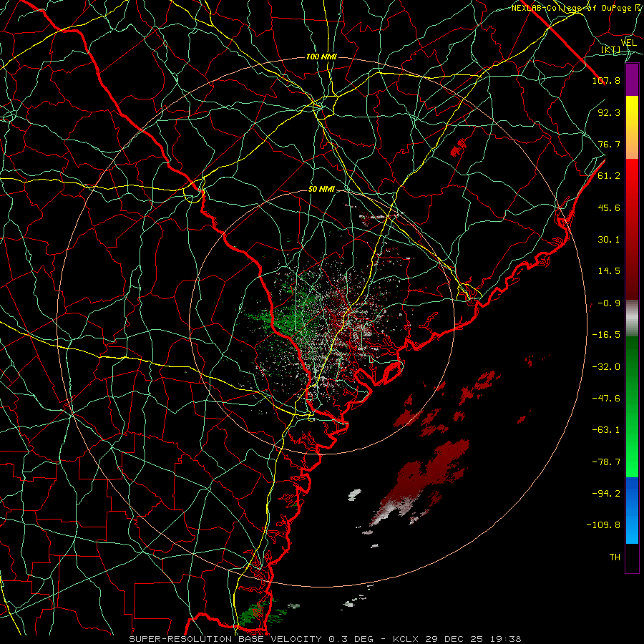This screenshot has width=644, height=644.
Task: Click the [KT] units label
Action: coord(611,50)
